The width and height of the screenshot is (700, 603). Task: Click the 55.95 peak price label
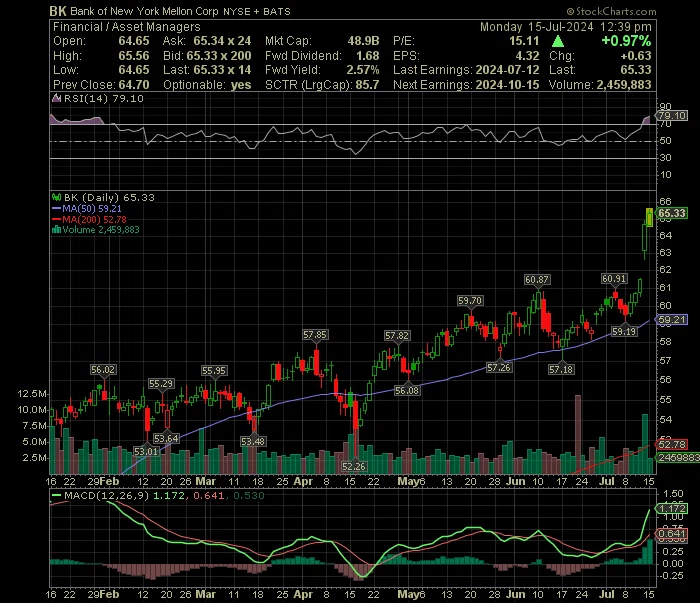214,370
